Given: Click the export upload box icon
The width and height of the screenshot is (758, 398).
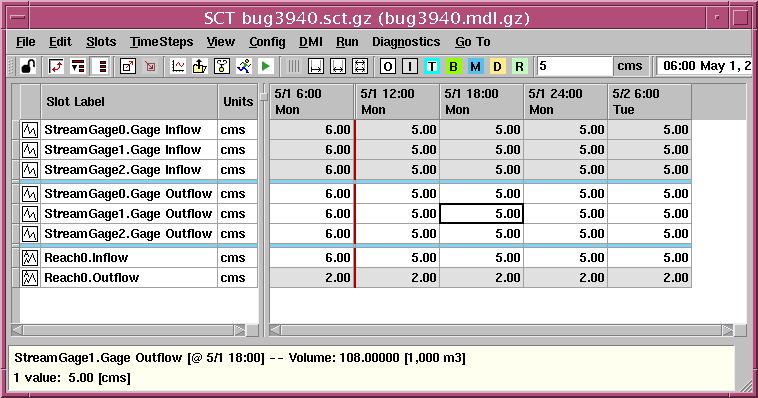Looking at the screenshot, I should tap(200, 66).
